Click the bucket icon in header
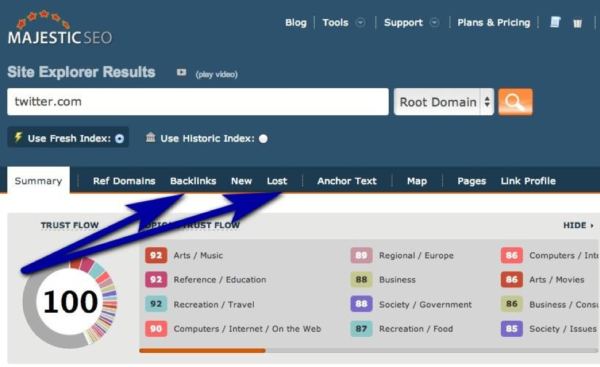The width and height of the screenshot is (600, 367). pos(577,23)
